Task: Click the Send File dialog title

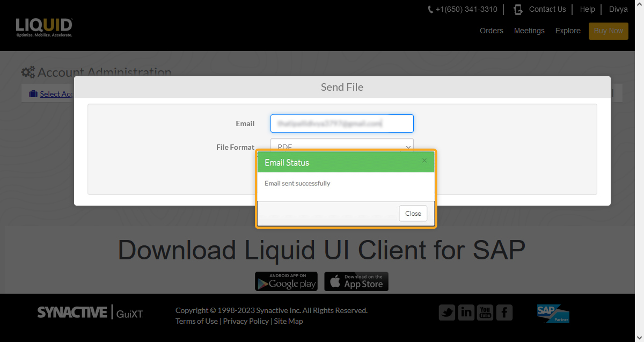Action: [342, 87]
